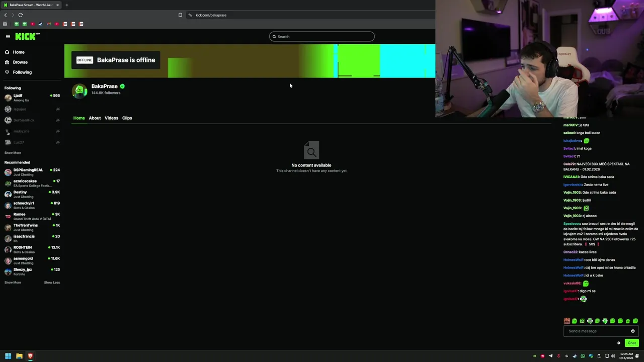Open a new browser tab
Screen dimensions: 644x362
click(66, 5)
